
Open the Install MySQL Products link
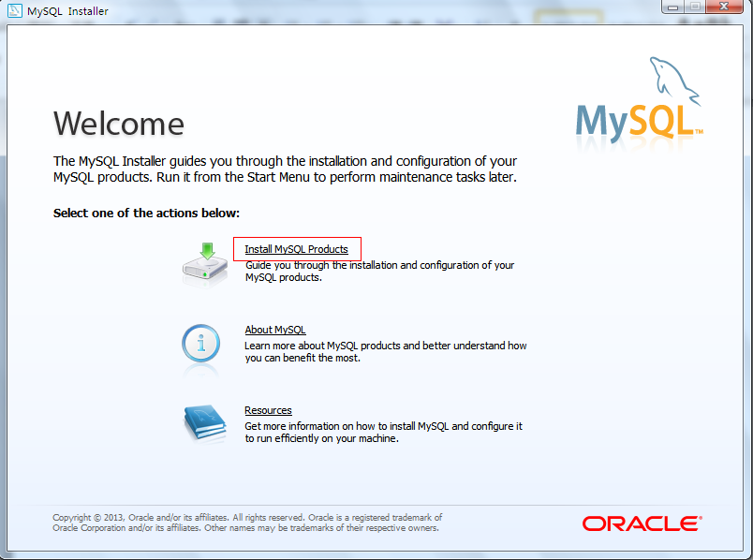(x=296, y=249)
